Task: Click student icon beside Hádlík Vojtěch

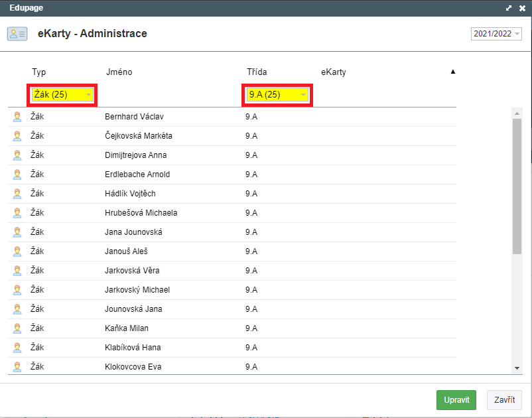Action: (17, 194)
